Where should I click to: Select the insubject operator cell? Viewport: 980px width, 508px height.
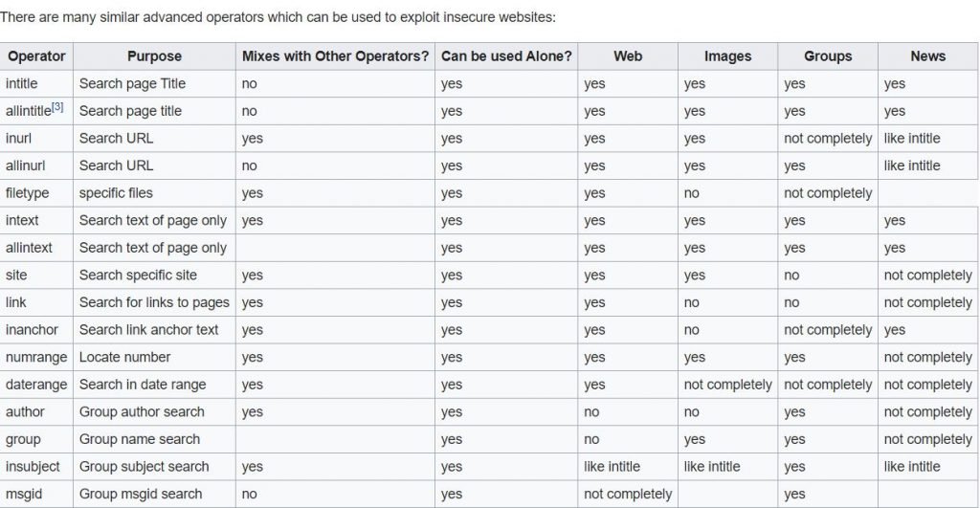pyautogui.click(x=36, y=467)
